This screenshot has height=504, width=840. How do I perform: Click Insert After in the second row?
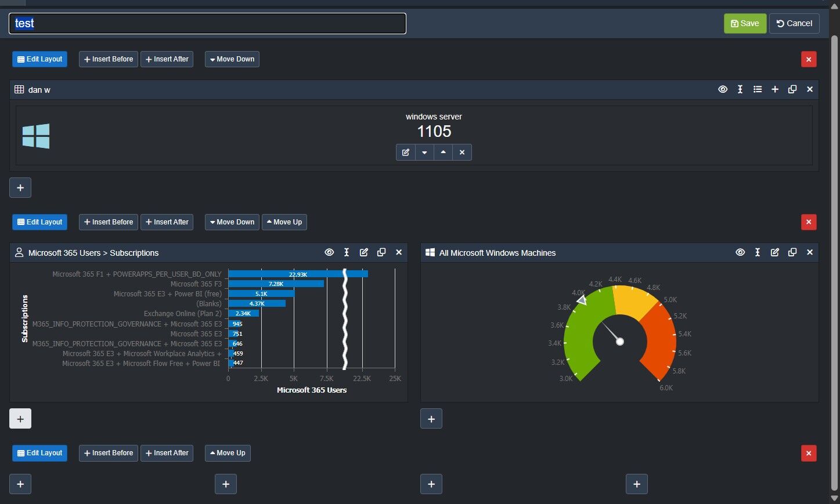pos(167,222)
